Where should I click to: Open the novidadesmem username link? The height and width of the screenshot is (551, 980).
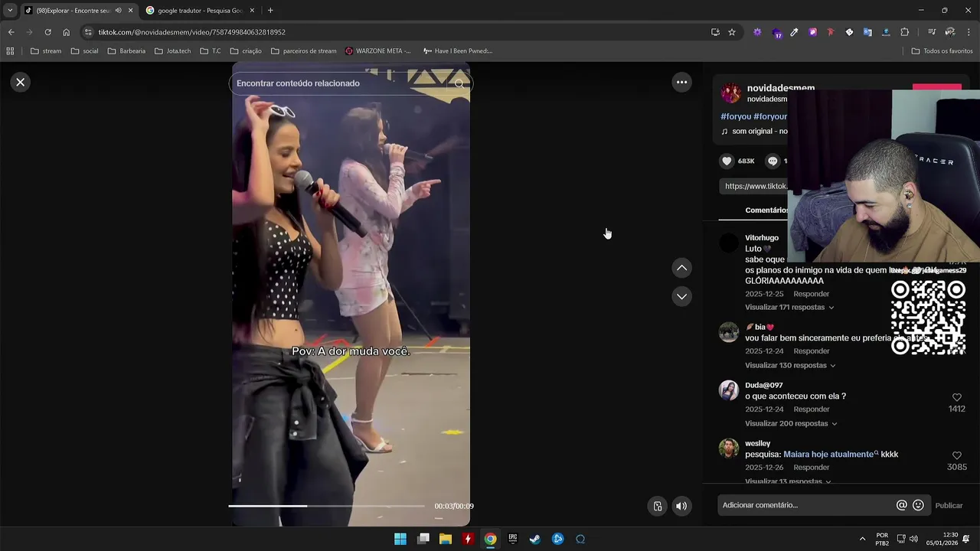click(780, 88)
